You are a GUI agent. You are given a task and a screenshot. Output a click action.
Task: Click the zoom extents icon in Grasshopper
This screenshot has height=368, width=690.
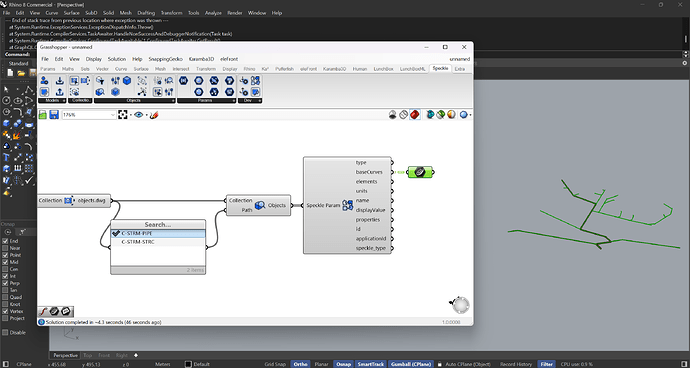pos(123,115)
